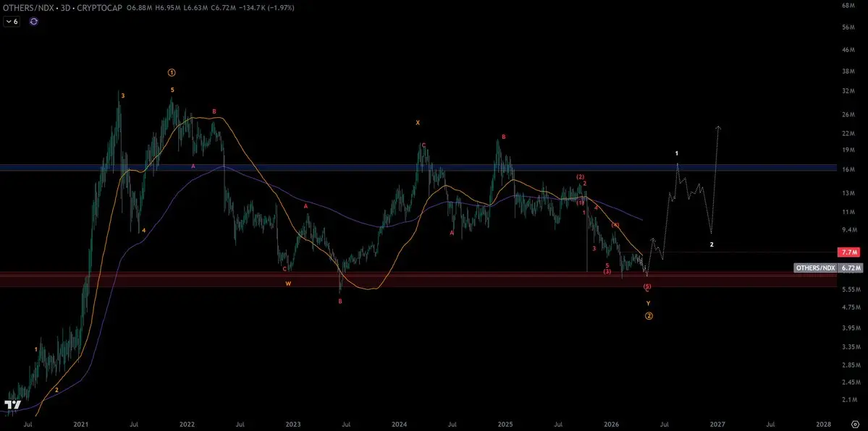The width and height of the screenshot is (868, 431).
Task: Select circled wave 2 label below Y
Action: [649, 316]
